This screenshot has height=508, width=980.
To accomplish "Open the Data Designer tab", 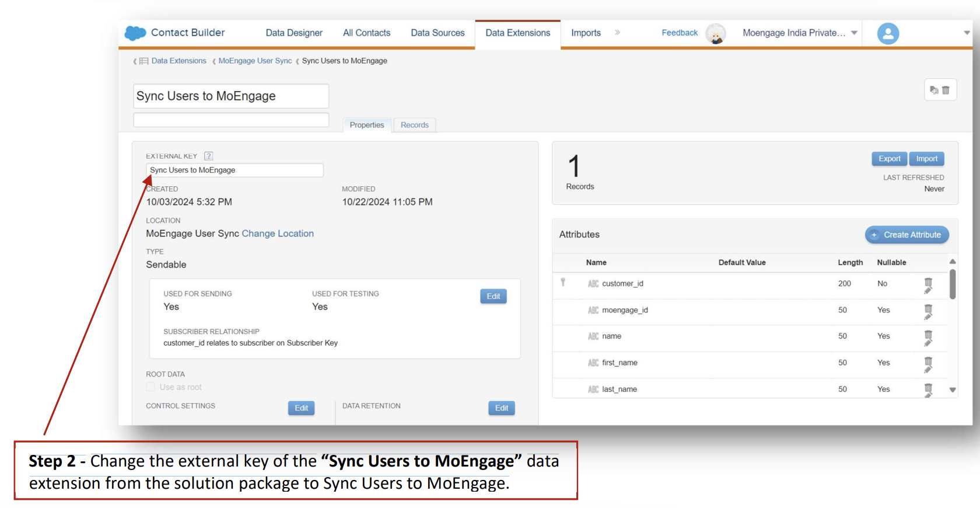I will [294, 33].
